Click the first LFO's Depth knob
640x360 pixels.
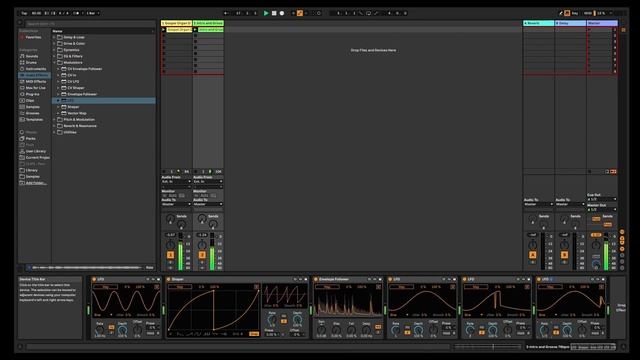point(122,330)
